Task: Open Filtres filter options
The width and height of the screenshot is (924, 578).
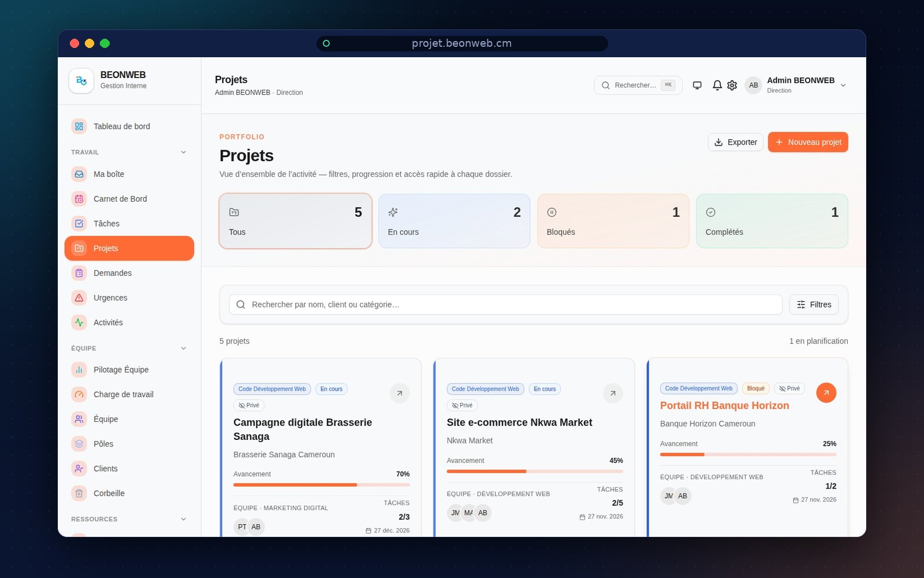Action: tap(814, 305)
